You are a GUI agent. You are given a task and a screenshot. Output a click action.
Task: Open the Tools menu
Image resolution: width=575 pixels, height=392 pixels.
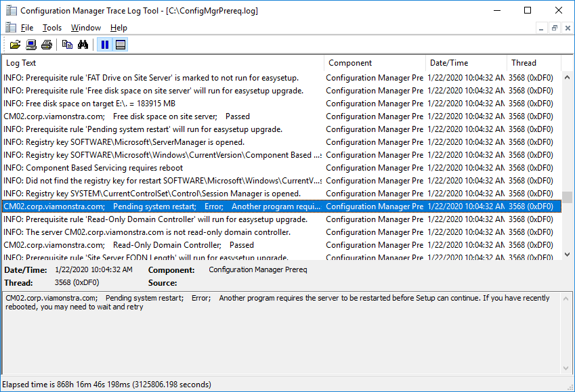(52, 28)
